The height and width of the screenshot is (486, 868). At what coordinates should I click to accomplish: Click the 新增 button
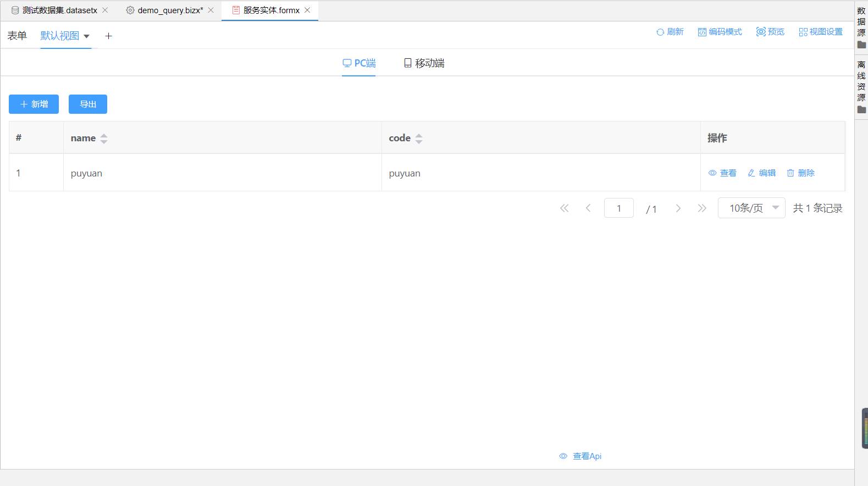(x=34, y=104)
